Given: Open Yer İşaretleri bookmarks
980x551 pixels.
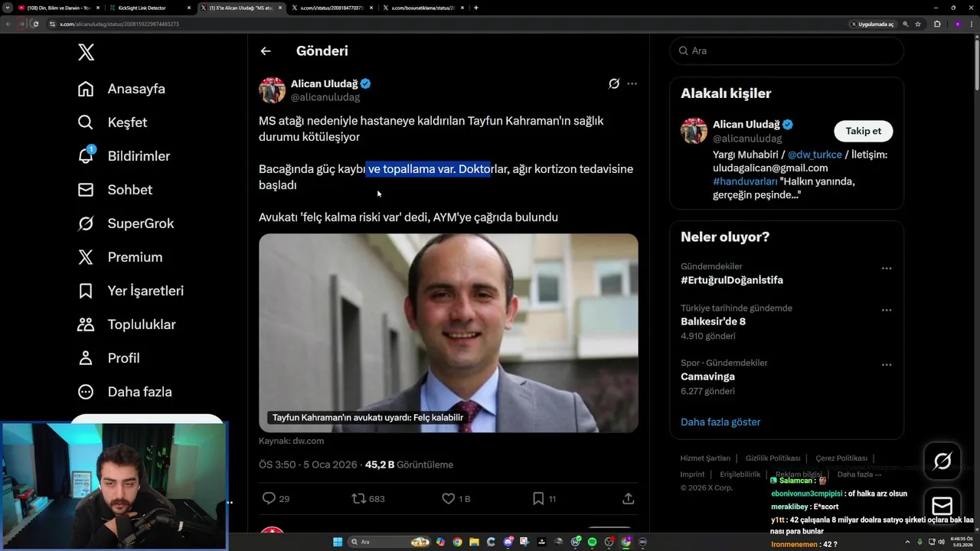Looking at the screenshot, I should (x=131, y=291).
